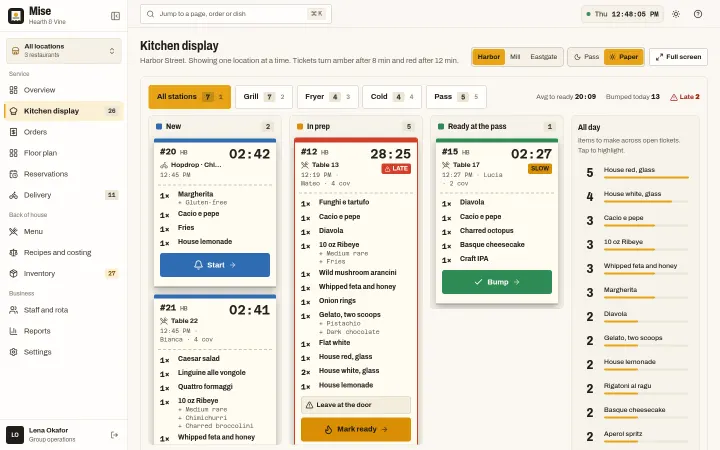The image size is (720, 450).
Task: Select the All stations tab
Action: pyautogui.click(x=189, y=97)
